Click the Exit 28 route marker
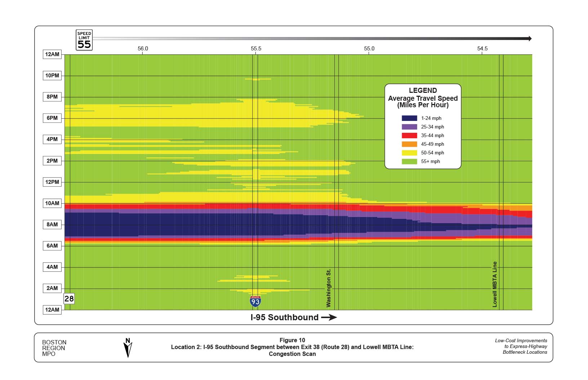588x380 pixels. click(69, 298)
